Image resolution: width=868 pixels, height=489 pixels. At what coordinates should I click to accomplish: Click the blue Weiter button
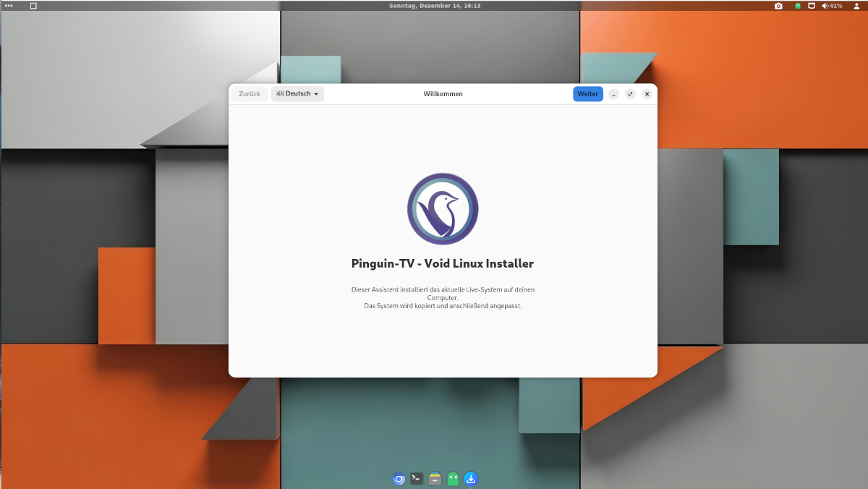[587, 94]
